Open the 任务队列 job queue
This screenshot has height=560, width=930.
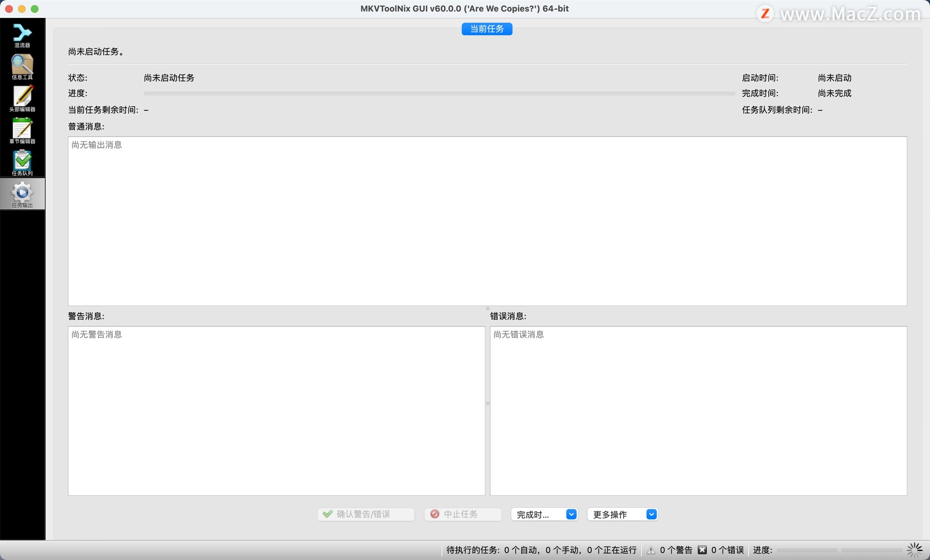click(x=22, y=163)
